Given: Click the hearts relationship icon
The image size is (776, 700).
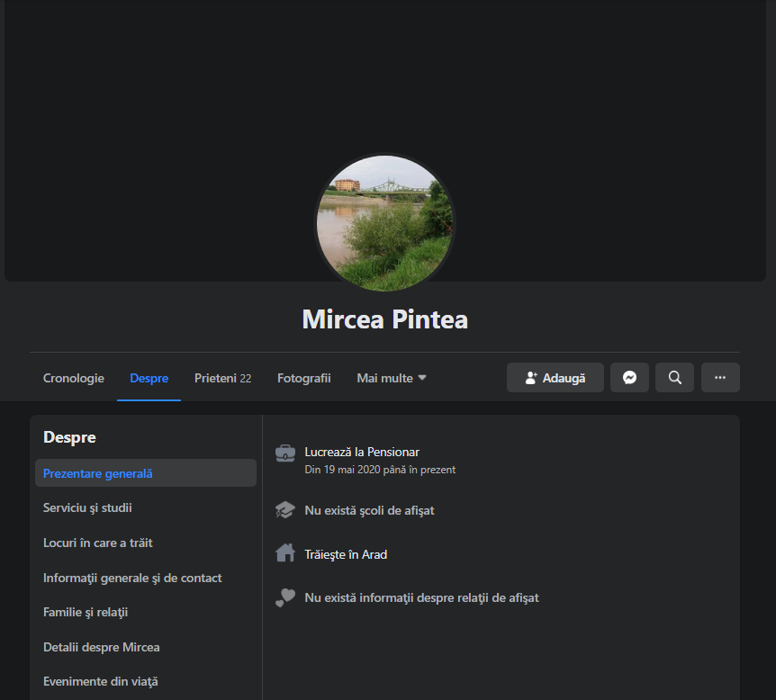Looking at the screenshot, I should (285, 597).
